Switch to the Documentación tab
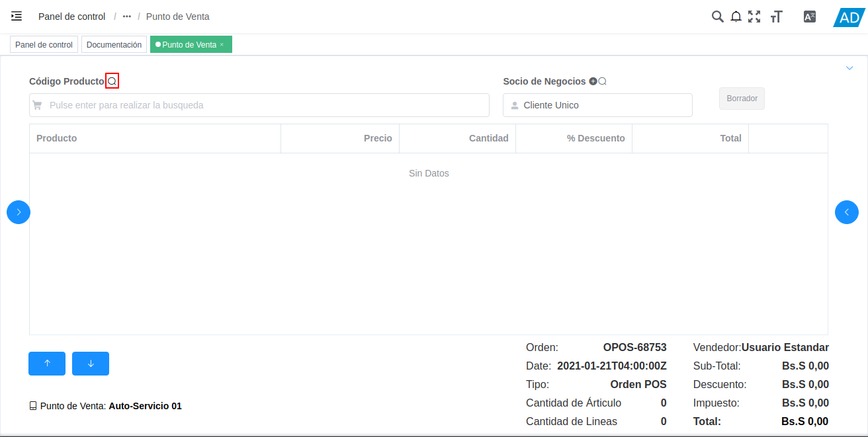 114,45
